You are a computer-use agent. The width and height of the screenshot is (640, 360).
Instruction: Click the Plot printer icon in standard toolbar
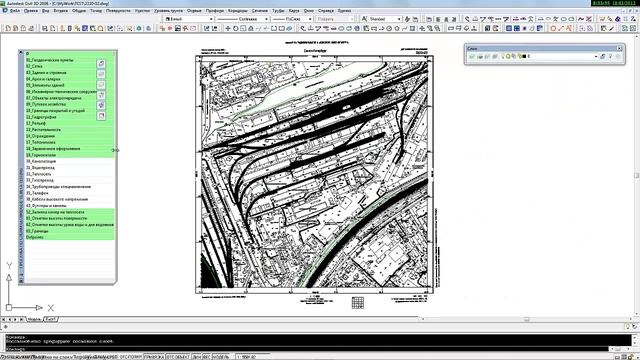tap(32, 29)
